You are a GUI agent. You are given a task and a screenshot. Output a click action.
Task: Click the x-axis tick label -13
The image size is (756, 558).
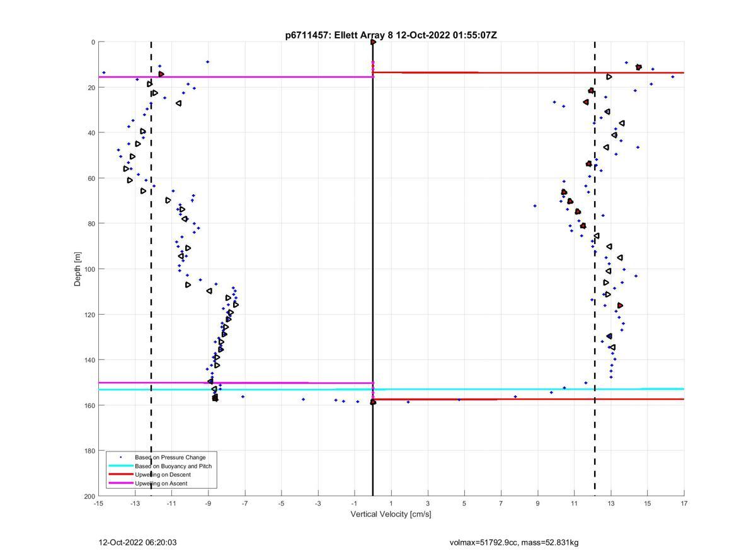135,503
